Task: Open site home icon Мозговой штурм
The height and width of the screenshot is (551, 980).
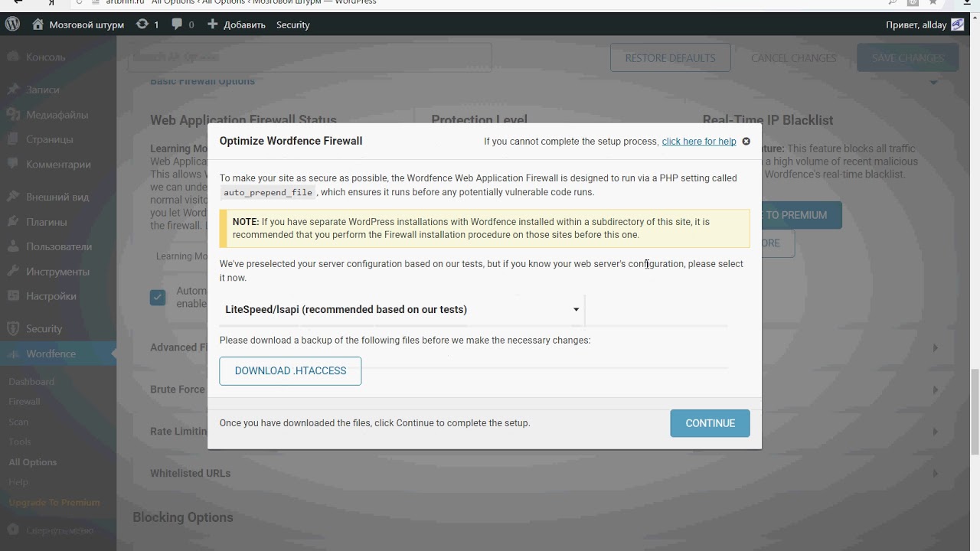Action: click(x=38, y=24)
